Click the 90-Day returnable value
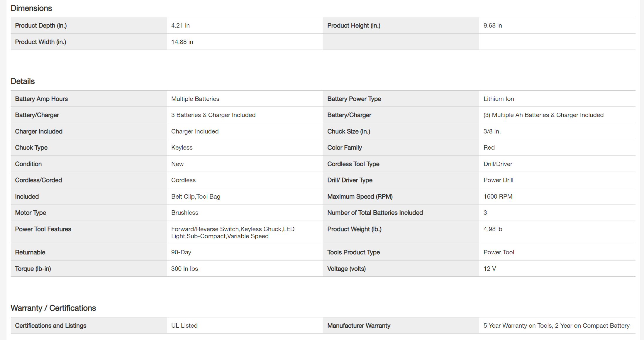 point(181,252)
